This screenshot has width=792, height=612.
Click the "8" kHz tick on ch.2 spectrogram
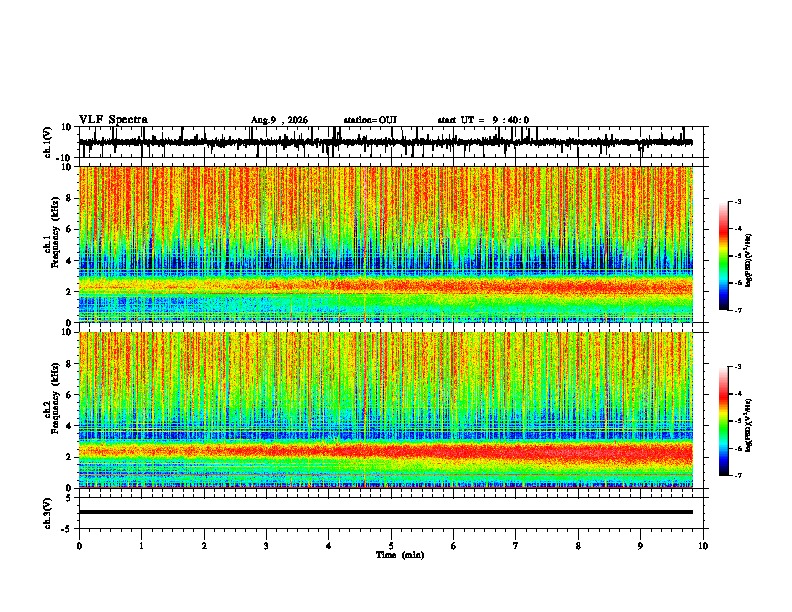point(70,364)
